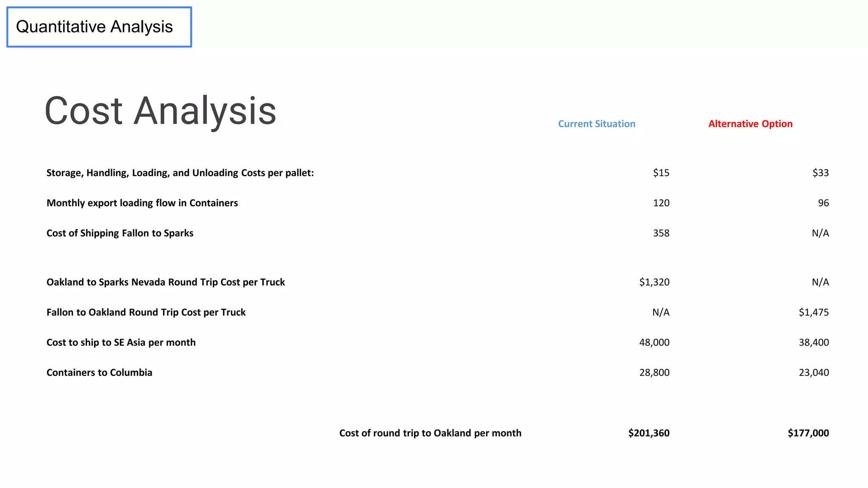Click the $1,475 alternative truck cost
The width and height of the screenshot is (868, 488).
click(813, 312)
